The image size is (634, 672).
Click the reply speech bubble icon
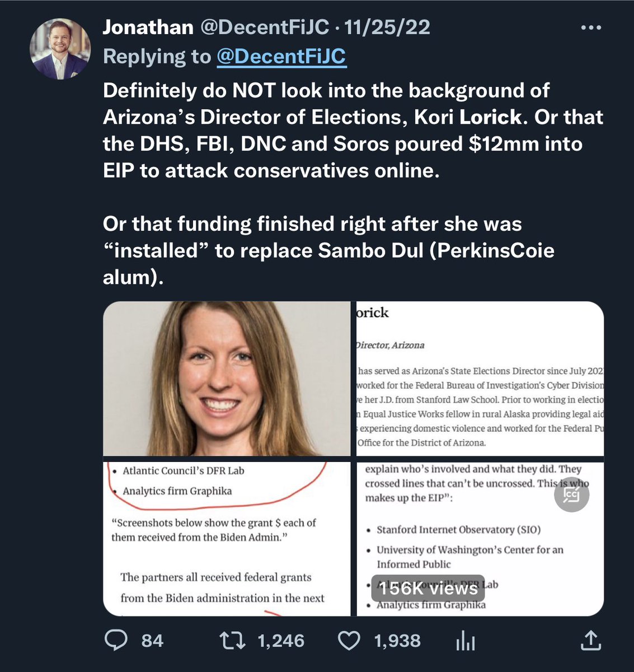tap(116, 640)
